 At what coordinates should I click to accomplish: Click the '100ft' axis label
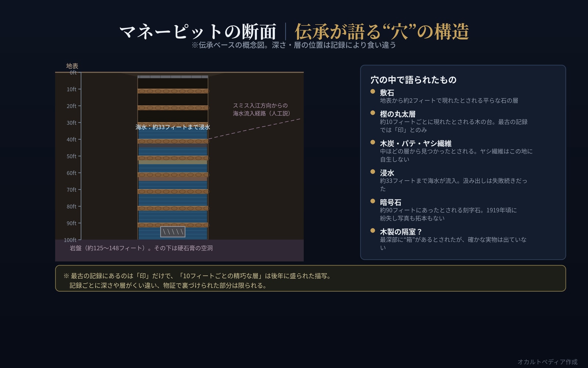click(x=70, y=240)
